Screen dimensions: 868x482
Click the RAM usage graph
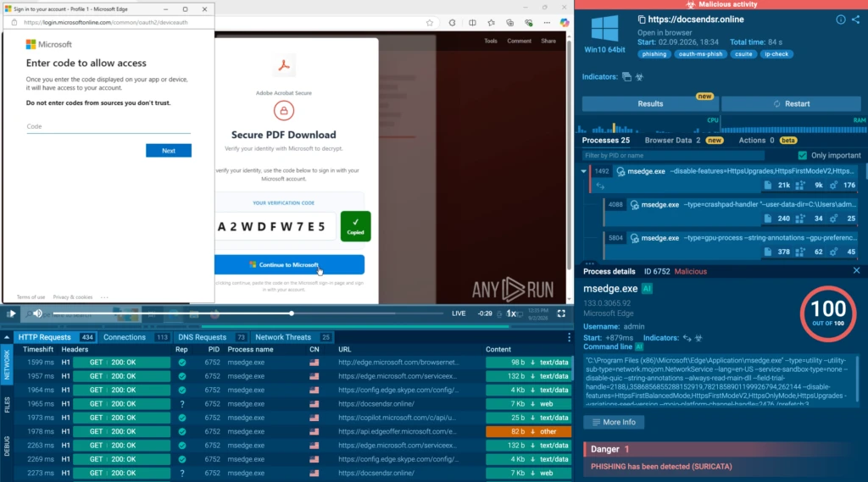click(793, 127)
